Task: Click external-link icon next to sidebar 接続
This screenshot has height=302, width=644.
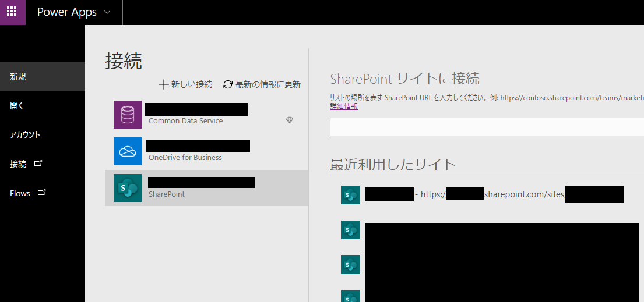Action: 38,164
